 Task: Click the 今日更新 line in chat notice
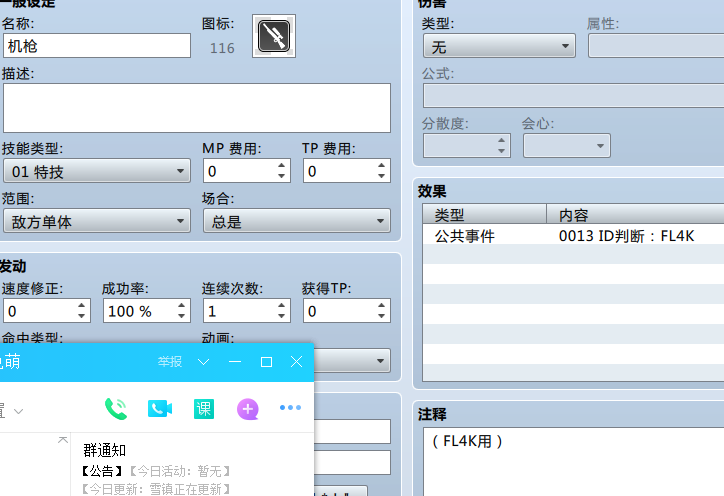pos(155,489)
